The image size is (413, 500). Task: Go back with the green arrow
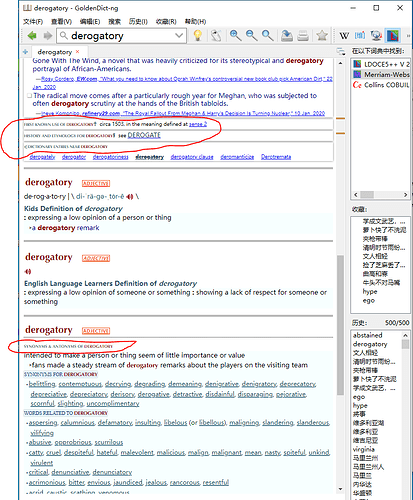pos(32,35)
